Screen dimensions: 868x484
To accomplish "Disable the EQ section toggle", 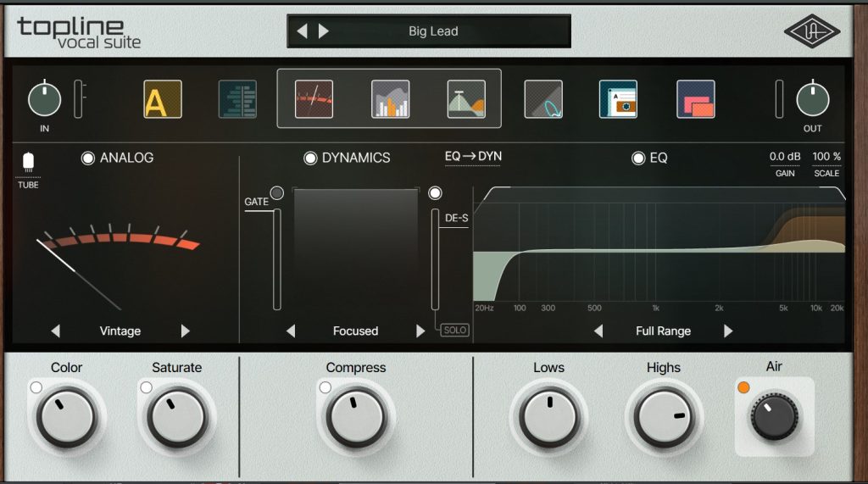I will [x=638, y=159].
